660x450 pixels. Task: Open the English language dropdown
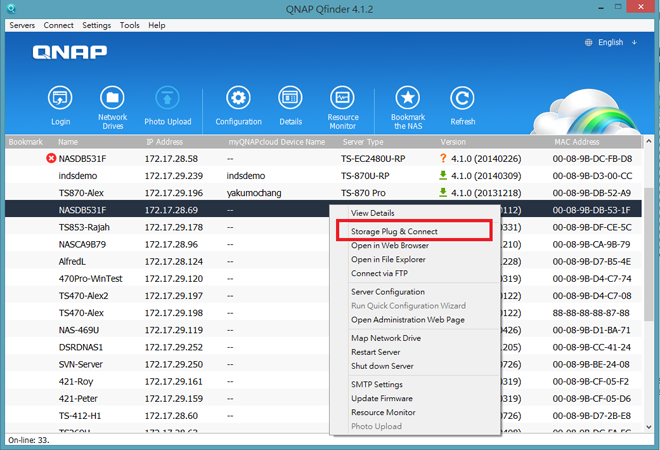(611, 43)
